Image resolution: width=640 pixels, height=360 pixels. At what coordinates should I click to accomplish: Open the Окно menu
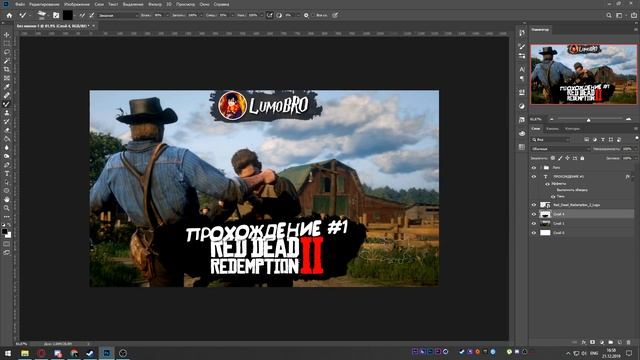(204, 4)
